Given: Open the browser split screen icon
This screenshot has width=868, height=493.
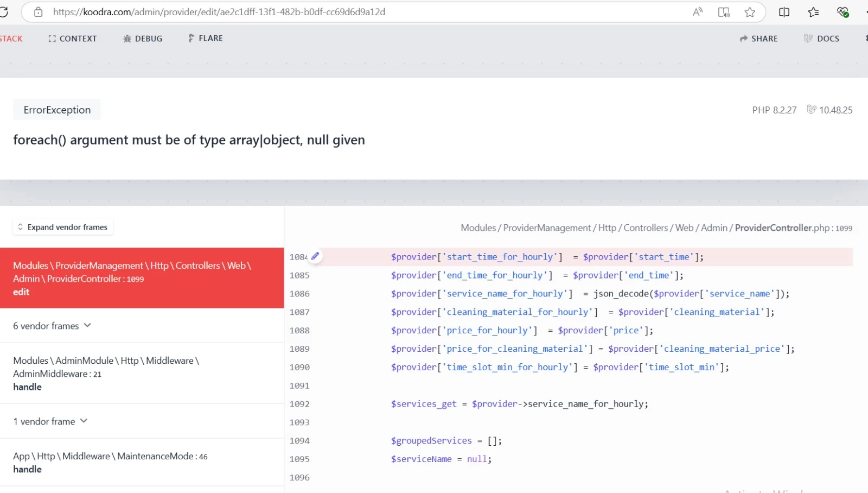Looking at the screenshot, I should click(784, 12).
